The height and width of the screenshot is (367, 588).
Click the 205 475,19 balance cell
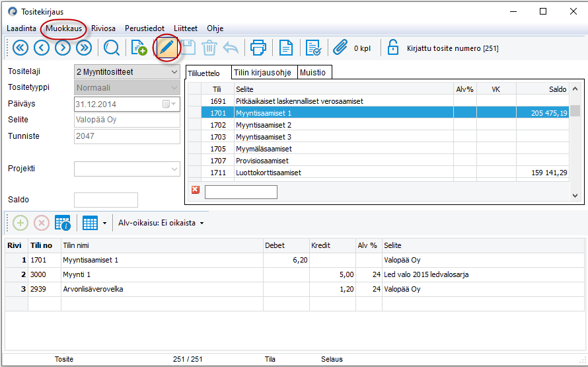click(542, 113)
